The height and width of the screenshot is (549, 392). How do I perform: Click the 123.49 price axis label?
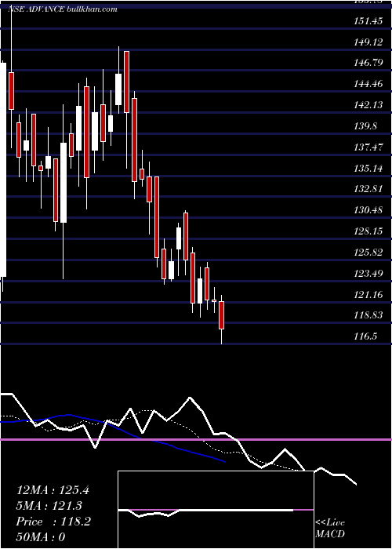click(368, 273)
